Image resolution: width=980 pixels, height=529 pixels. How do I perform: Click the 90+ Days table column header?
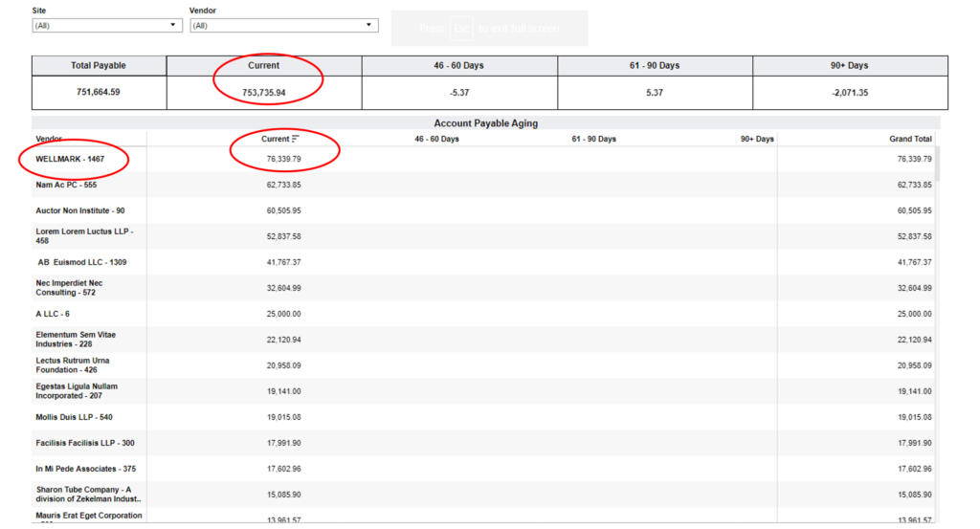(757, 139)
